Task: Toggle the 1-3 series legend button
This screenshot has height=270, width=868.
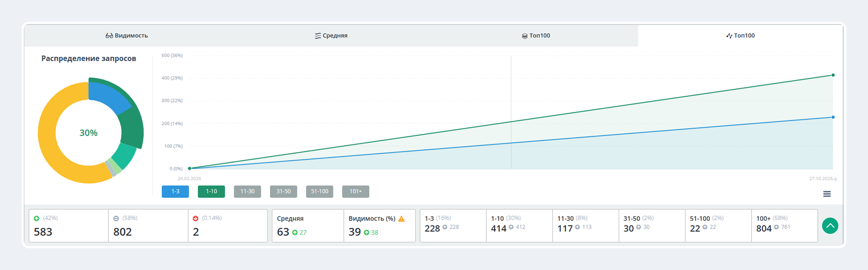Action: (x=175, y=191)
